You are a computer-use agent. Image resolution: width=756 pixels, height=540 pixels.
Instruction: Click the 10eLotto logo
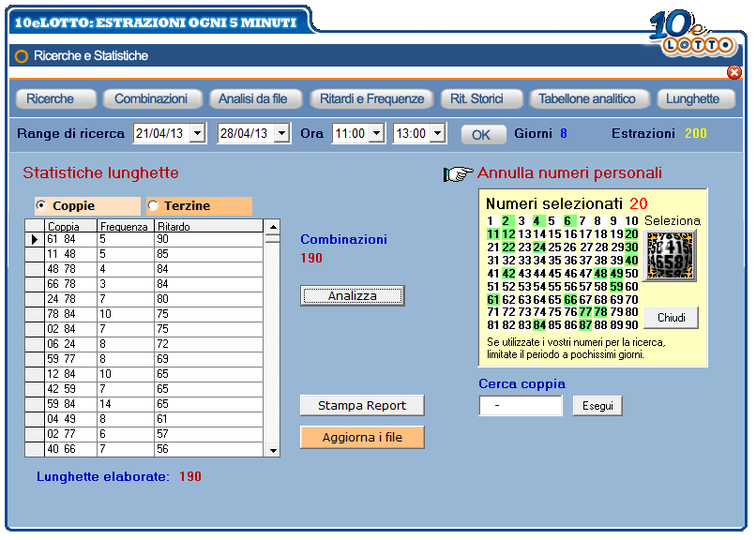693,34
